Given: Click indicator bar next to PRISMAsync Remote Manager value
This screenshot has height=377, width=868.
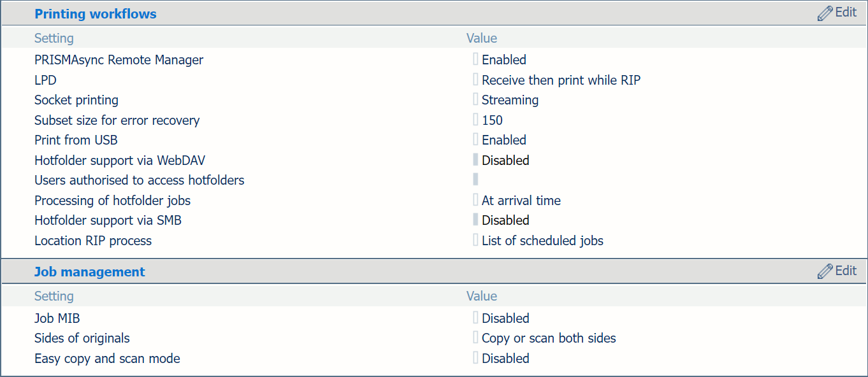Looking at the screenshot, I should coord(475,60).
